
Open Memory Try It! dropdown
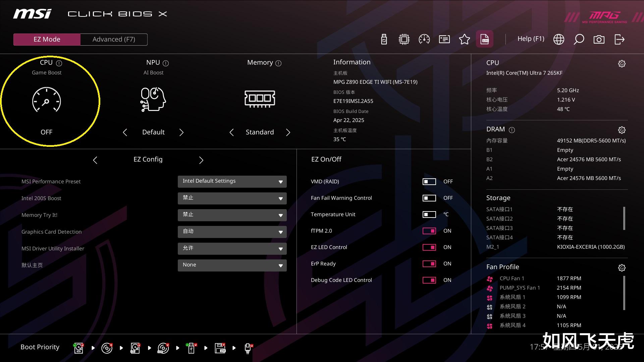point(232,215)
